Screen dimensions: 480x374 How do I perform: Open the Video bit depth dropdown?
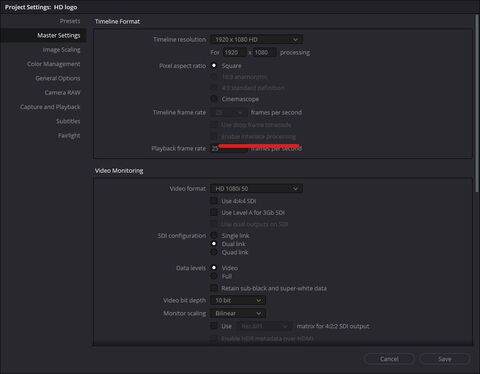pos(238,300)
